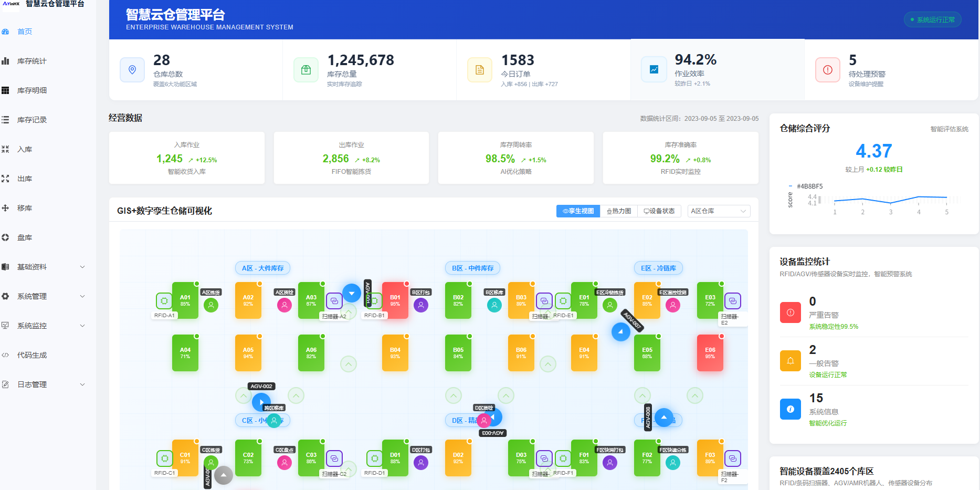Click the A区 - 大件库存 zone label
This screenshot has width=980, height=490.
pos(262,268)
